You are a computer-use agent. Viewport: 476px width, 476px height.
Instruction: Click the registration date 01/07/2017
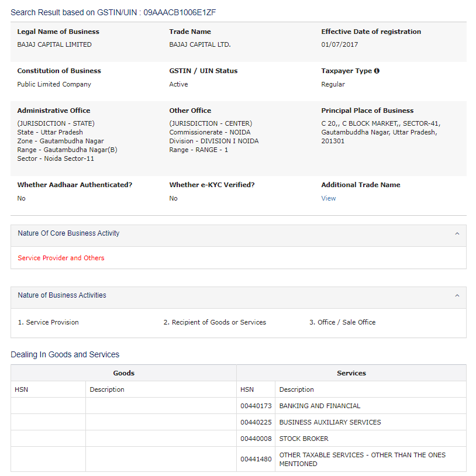339,44
